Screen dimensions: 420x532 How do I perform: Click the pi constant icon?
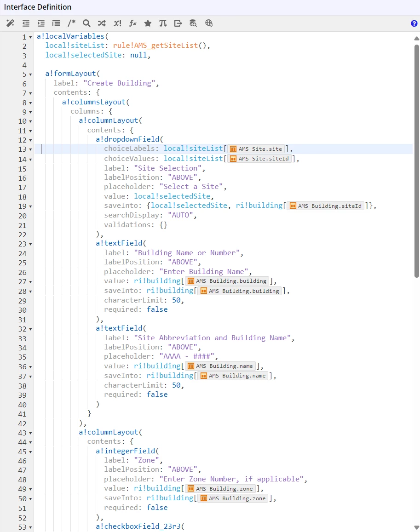(x=163, y=23)
